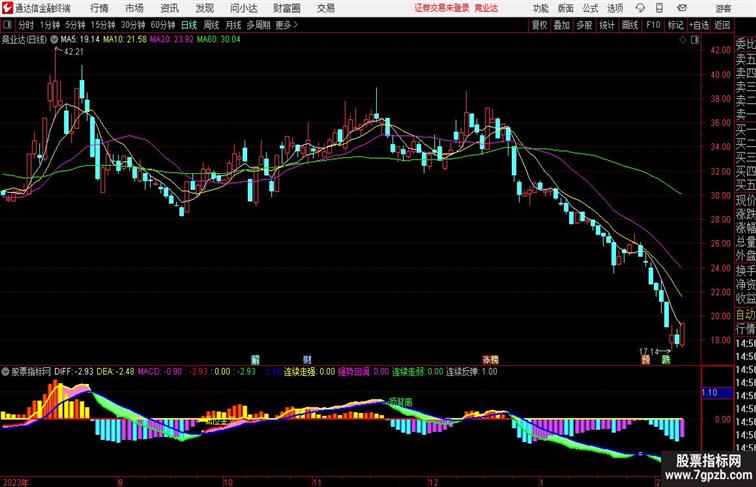Click the 返回 back button
Screen dimensions: 756x487
click(722, 25)
